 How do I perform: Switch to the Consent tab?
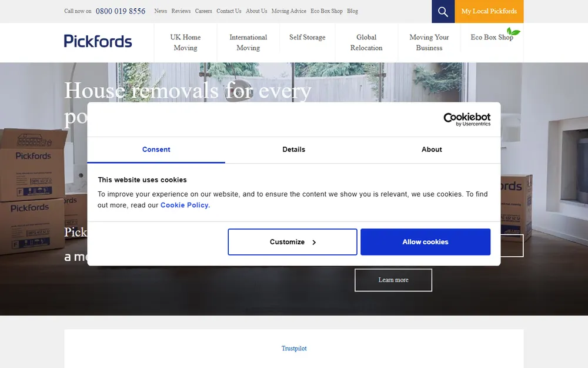[x=156, y=150]
